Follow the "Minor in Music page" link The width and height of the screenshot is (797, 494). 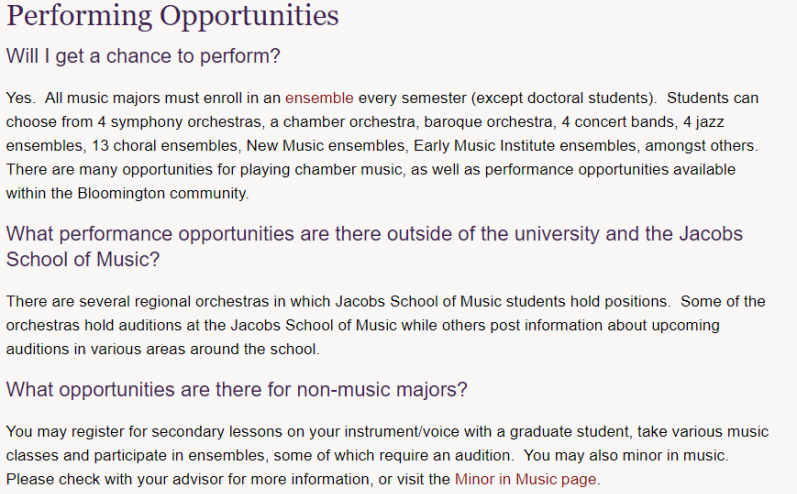pyautogui.click(x=526, y=479)
